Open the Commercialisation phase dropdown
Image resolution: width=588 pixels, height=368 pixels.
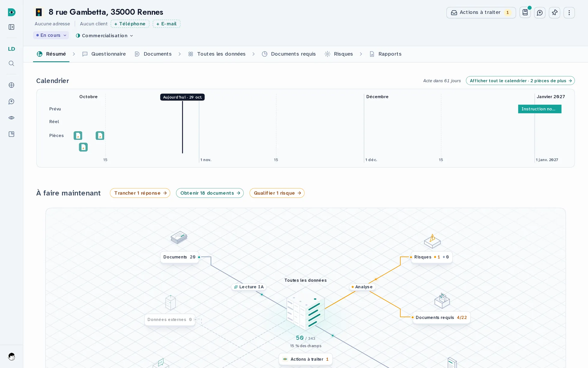click(x=104, y=35)
